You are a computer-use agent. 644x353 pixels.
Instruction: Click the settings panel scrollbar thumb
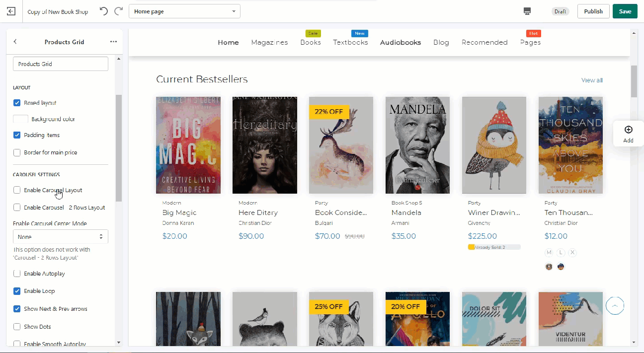tap(118, 148)
